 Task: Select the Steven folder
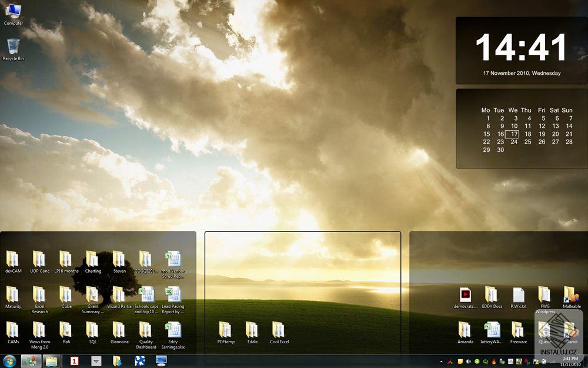[119, 262]
